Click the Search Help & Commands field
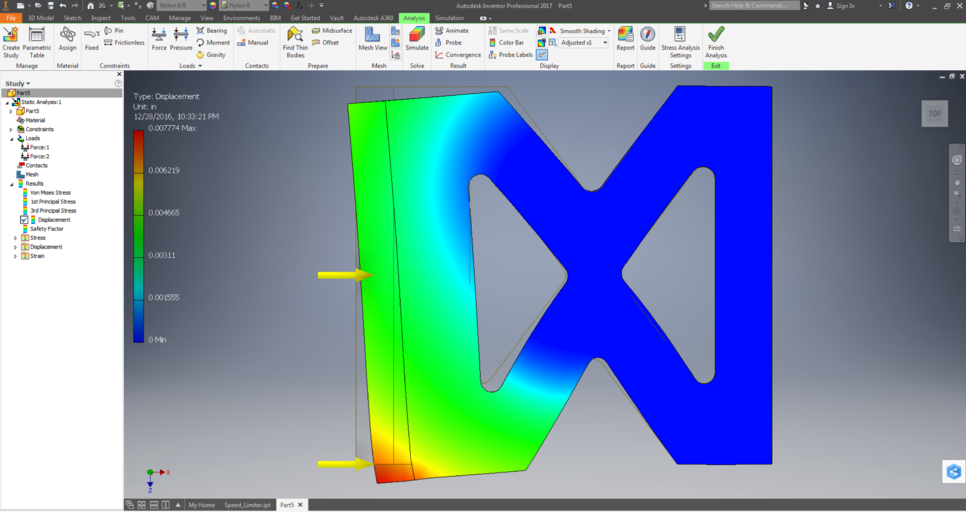This screenshot has width=966, height=512. click(x=759, y=6)
